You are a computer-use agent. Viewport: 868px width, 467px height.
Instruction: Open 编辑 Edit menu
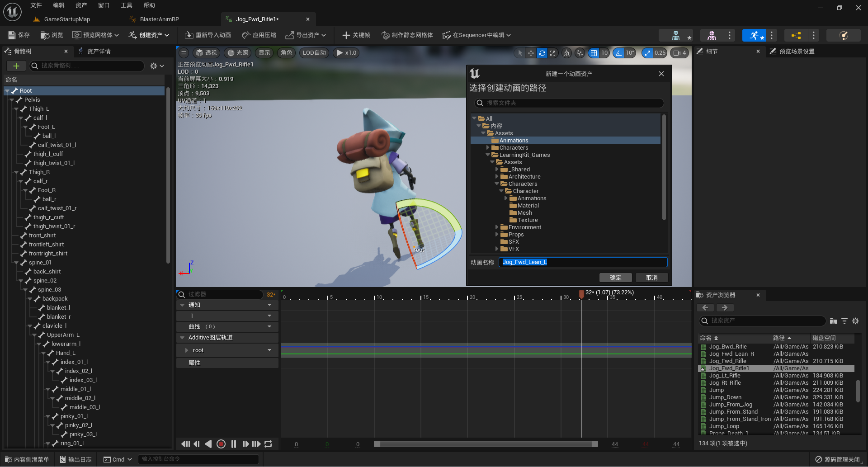point(59,5)
